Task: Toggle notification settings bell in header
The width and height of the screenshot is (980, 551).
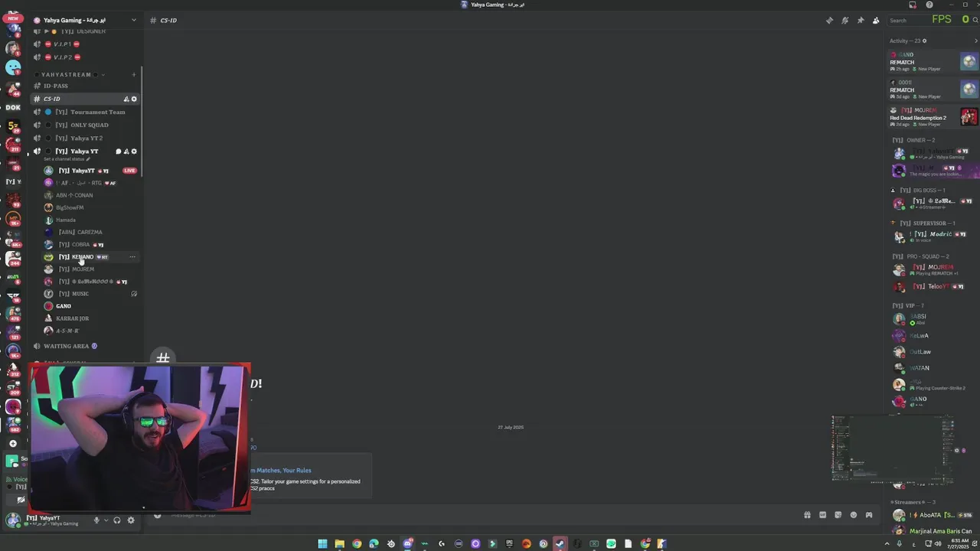Action: tap(844, 21)
